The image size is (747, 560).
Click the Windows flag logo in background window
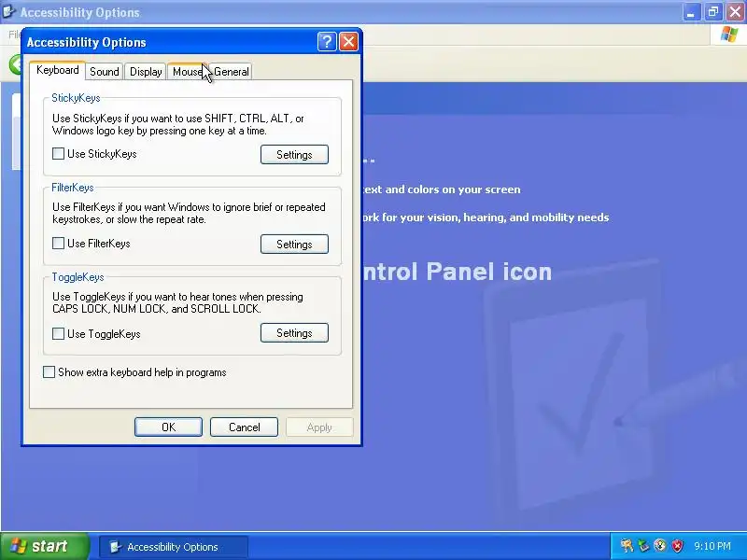click(x=729, y=35)
